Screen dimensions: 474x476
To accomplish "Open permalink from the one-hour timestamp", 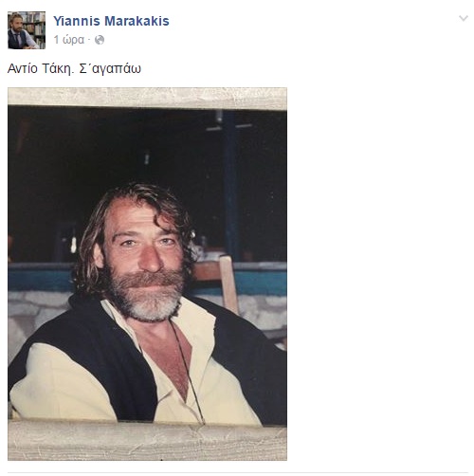I will pyautogui.click(x=69, y=40).
